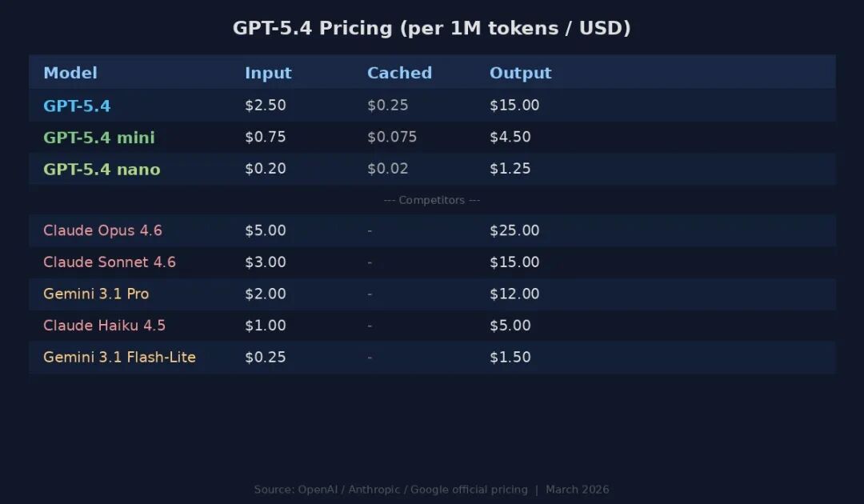Screen dimensions: 864x504
Task: Select the Input column header
Action: point(268,73)
